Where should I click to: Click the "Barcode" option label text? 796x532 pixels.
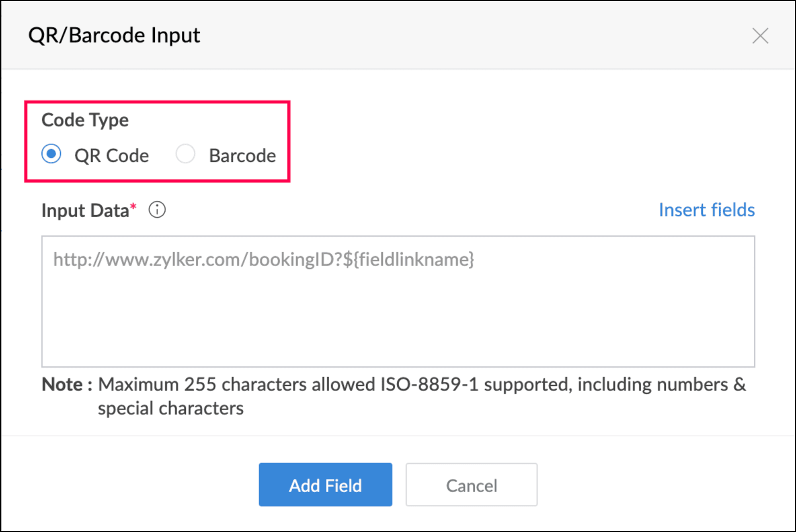[242, 156]
